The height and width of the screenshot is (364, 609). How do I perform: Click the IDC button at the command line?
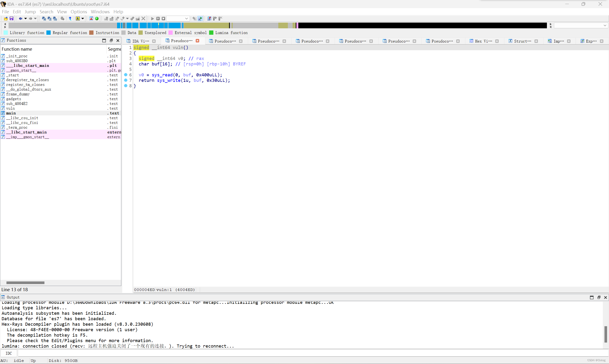tap(9, 354)
